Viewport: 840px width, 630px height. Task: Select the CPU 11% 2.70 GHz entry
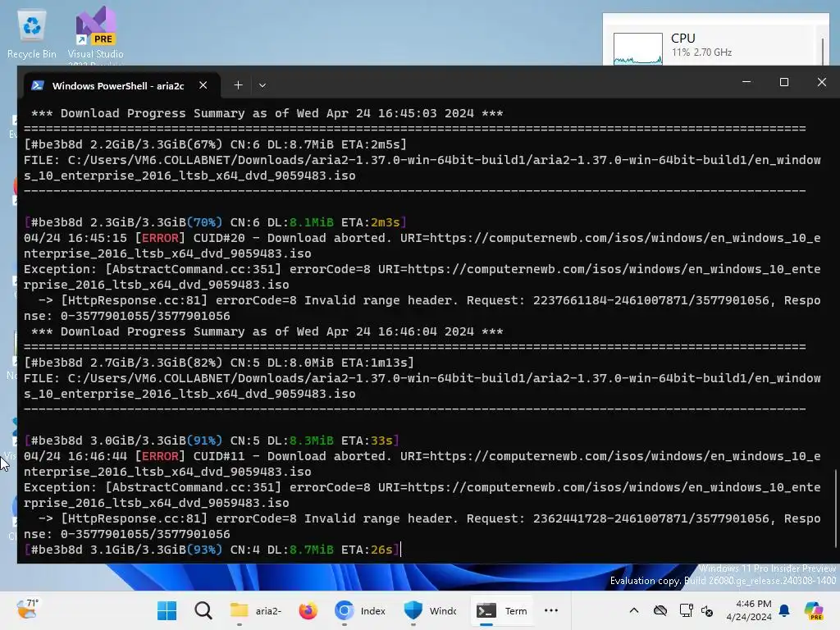[714, 45]
